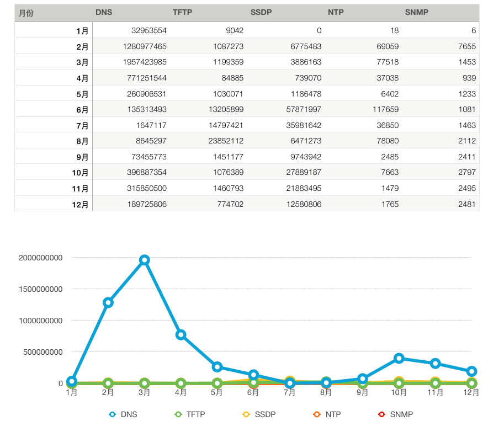Click the 2000000000 y-axis label
This screenshot has height=432, width=504.
40,258
